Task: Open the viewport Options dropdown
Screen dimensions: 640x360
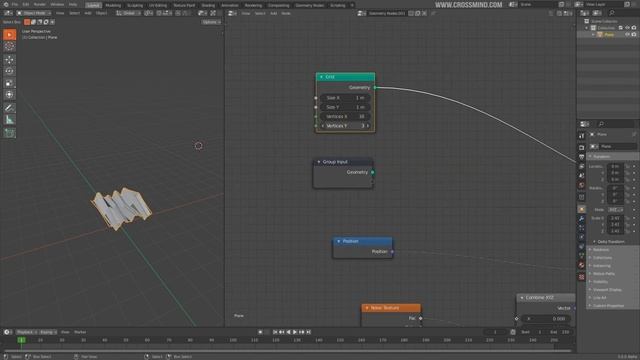Action: click(211, 22)
